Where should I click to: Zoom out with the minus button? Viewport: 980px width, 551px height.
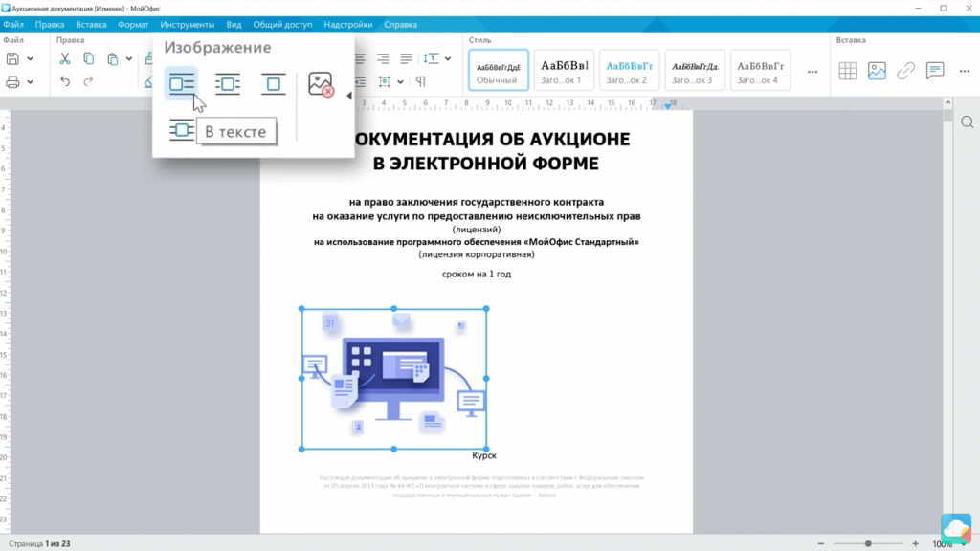pyautogui.click(x=821, y=543)
